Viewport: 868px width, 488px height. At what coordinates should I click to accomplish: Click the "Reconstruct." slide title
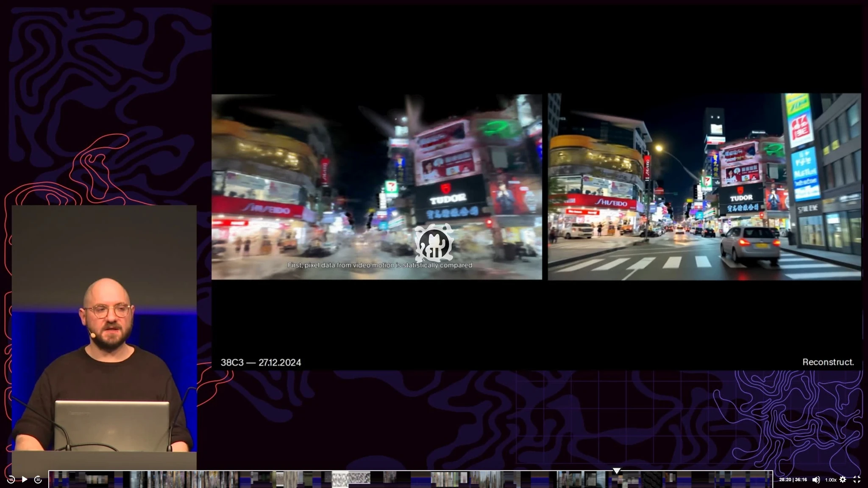tap(828, 362)
